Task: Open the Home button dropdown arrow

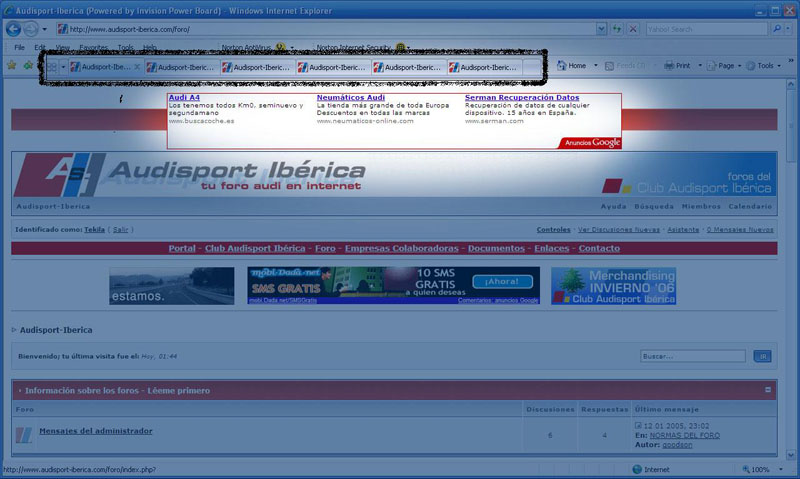Action: pos(595,65)
